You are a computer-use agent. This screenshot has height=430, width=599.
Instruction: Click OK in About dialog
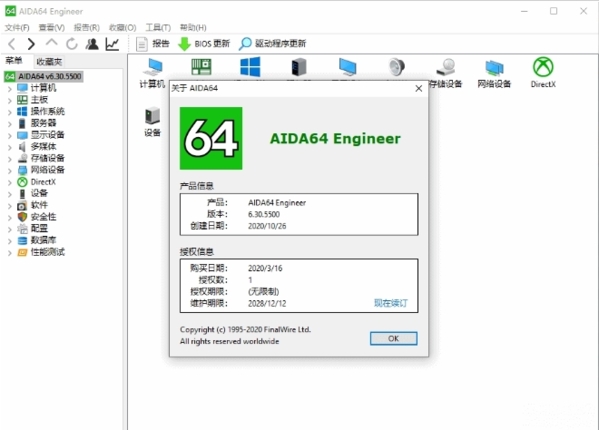click(x=393, y=338)
